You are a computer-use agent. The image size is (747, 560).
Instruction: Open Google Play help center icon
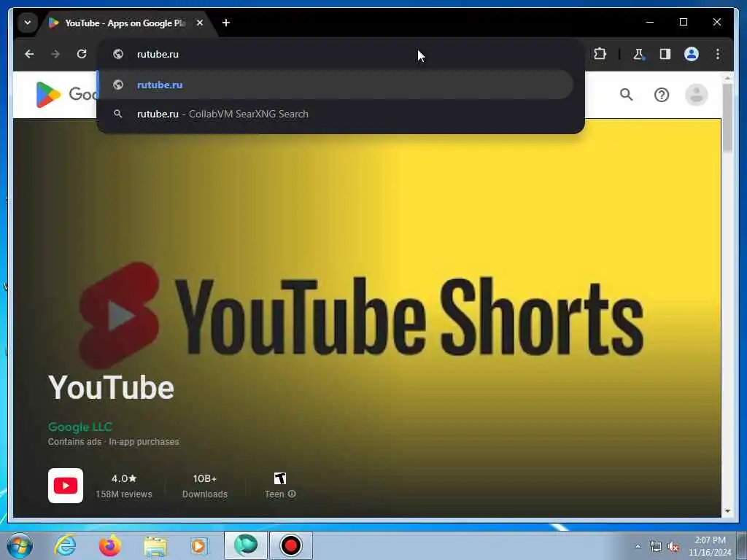[x=661, y=95]
